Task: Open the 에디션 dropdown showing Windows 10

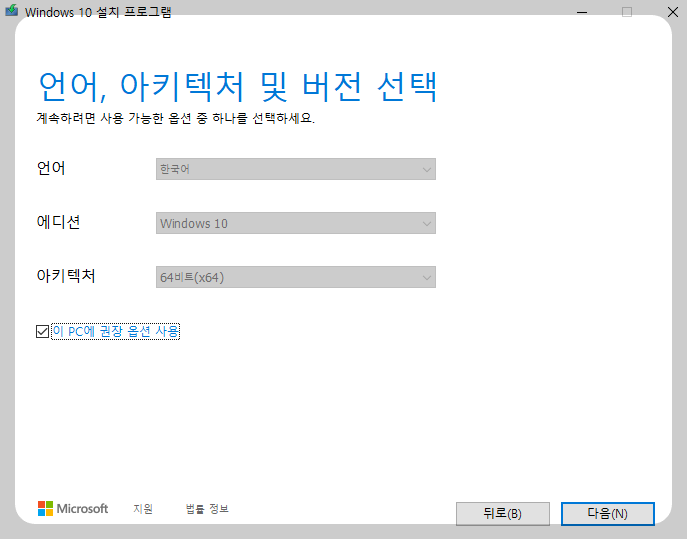Action: click(x=296, y=223)
